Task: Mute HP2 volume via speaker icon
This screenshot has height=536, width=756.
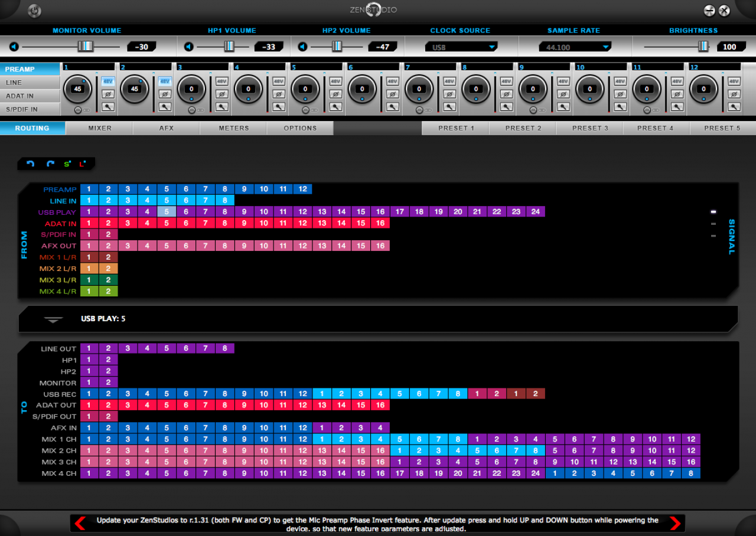Action: point(302,47)
